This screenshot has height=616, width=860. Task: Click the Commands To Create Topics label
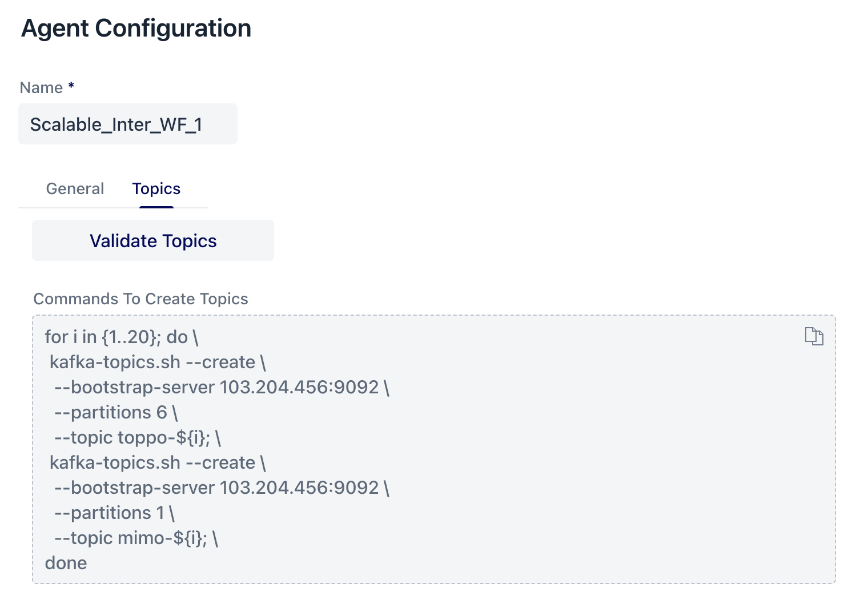[x=141, y=299]
